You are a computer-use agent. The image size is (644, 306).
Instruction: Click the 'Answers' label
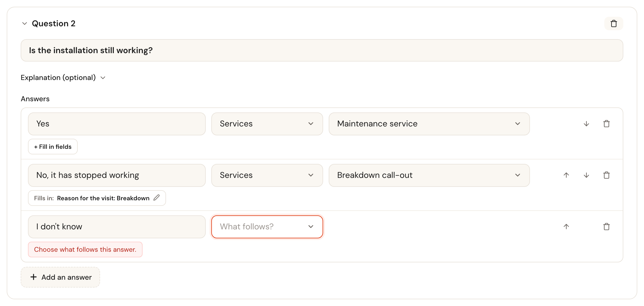(x=35, y=99)
